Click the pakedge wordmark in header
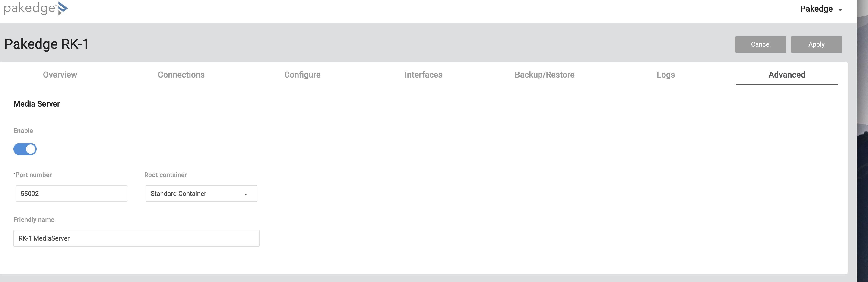 pos(30,8)
